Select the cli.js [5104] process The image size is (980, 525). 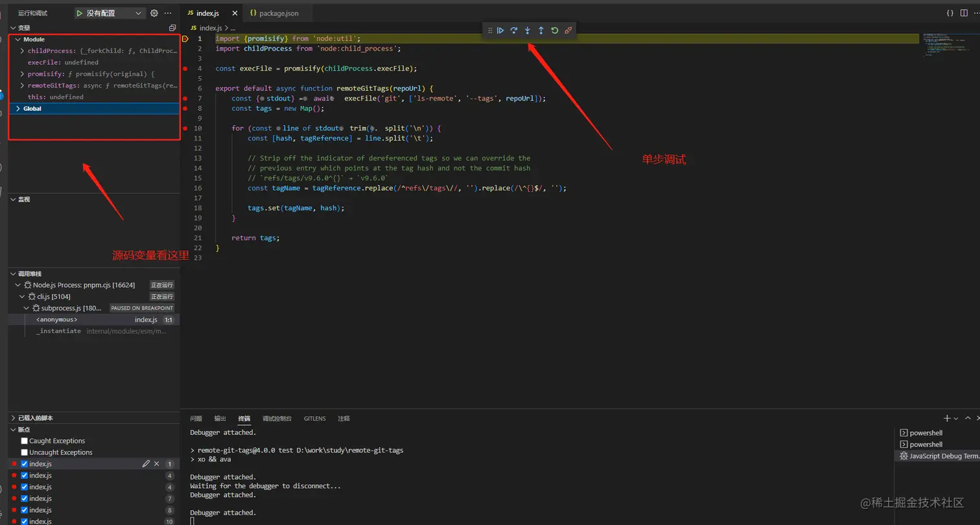point(93,297)
